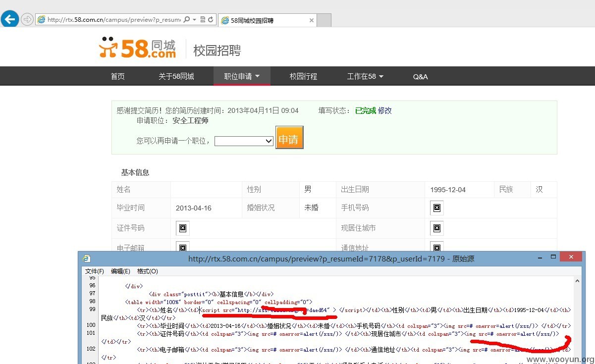Click source line number 102
The width and height of the screenshot is (595, 364).
coord(90,349)
